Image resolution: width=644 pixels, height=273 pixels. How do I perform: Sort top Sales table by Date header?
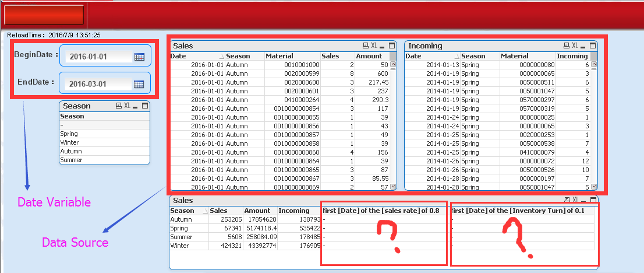pos(178,56)
